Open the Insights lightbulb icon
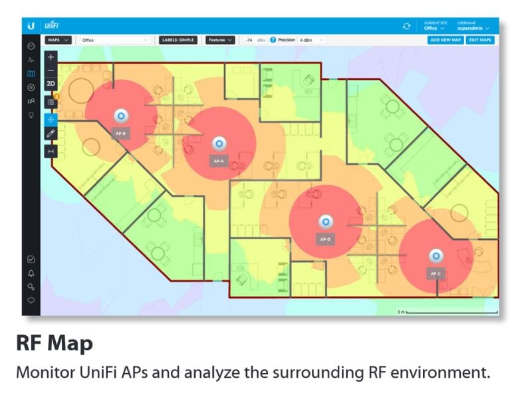This screenshot has width=532, height=399. pos(31,115)
